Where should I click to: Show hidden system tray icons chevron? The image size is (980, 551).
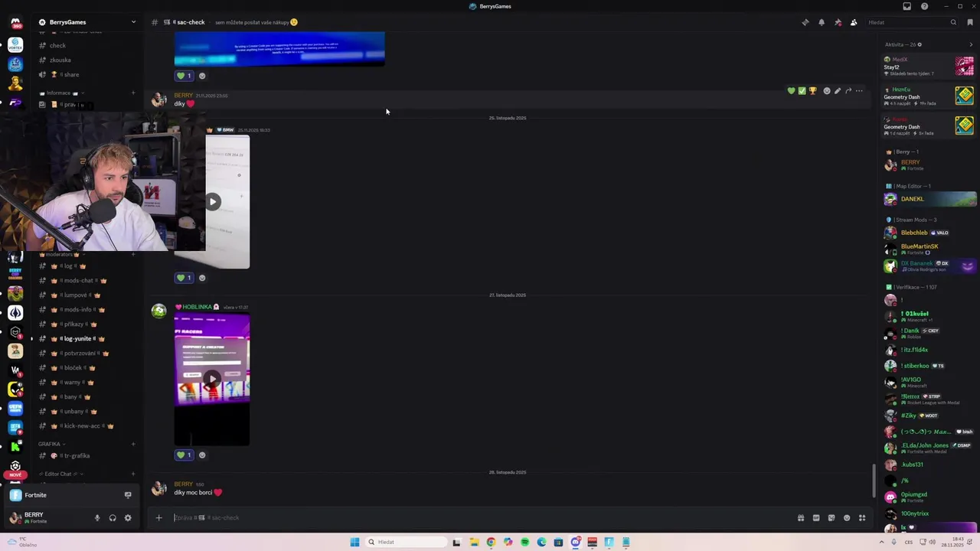[x=881, y=542]
